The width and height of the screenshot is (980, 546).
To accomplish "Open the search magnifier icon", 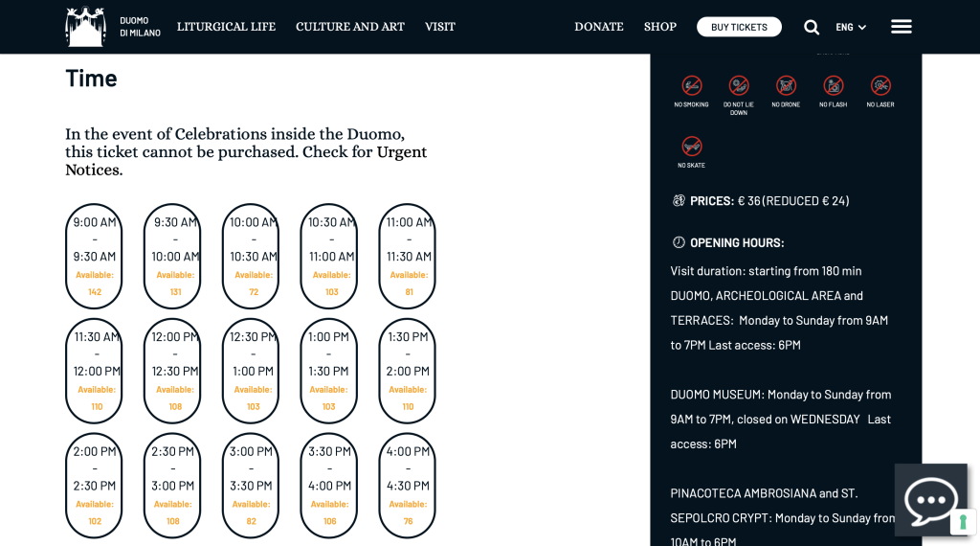I will point(812,27).
